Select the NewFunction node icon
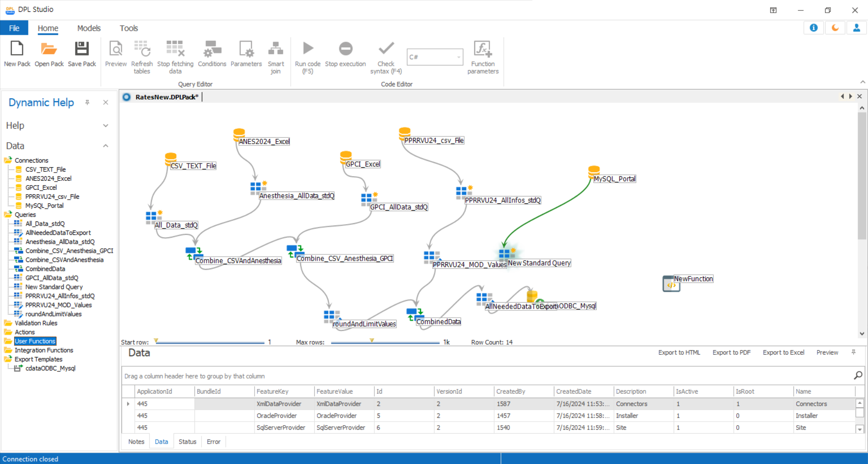This screenshot has height=464, width=868. 671,284
